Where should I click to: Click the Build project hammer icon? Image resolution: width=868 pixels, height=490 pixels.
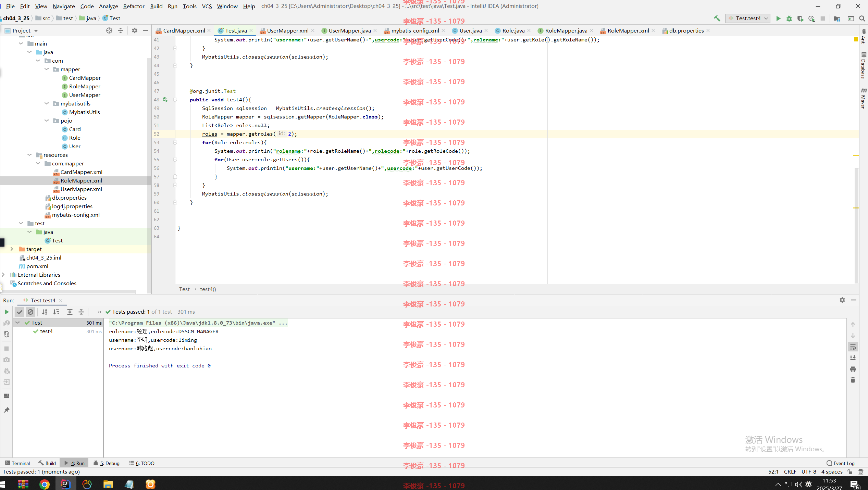(717, 18)
